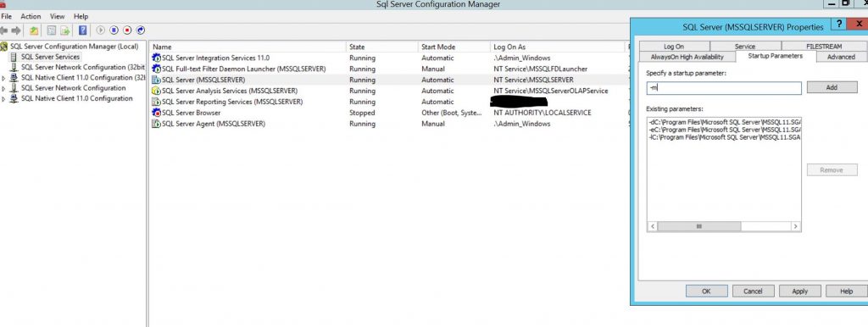This screenshot has height=327, width=868.
Task: Switch to the Advanced tab
Action: pos(841,57)
